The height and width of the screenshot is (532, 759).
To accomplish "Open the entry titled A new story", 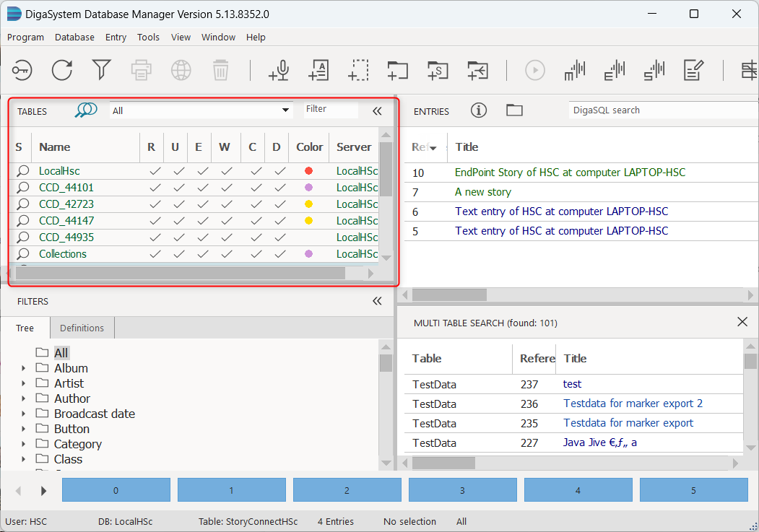I will click(482, 192).
